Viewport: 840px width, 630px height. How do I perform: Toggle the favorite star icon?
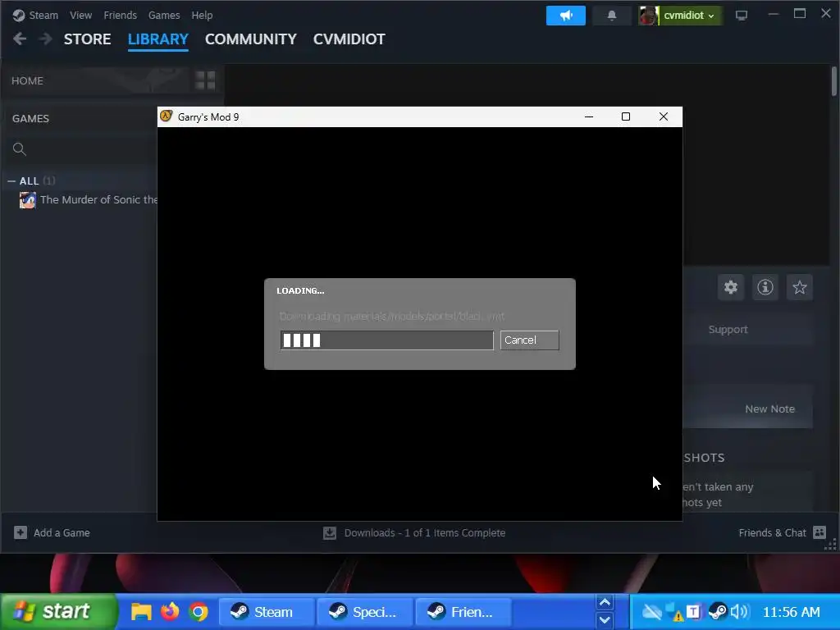(x=799, y=287)
